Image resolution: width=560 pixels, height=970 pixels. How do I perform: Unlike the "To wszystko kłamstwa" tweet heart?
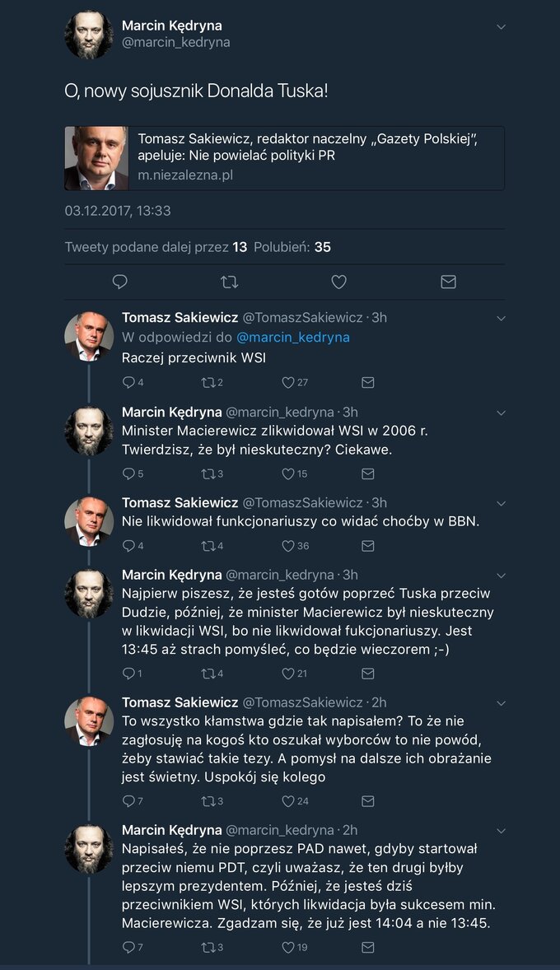(x=288, y=800)
